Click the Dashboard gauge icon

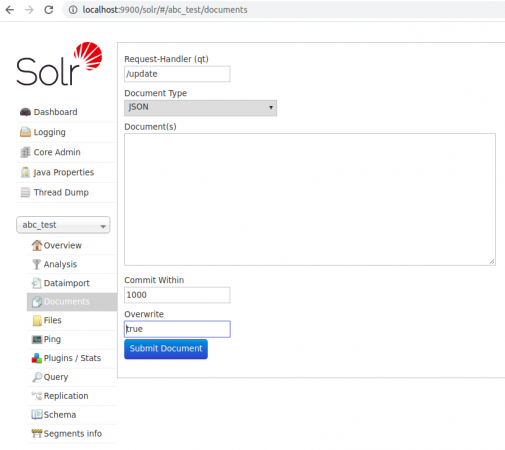coord(25,112)
